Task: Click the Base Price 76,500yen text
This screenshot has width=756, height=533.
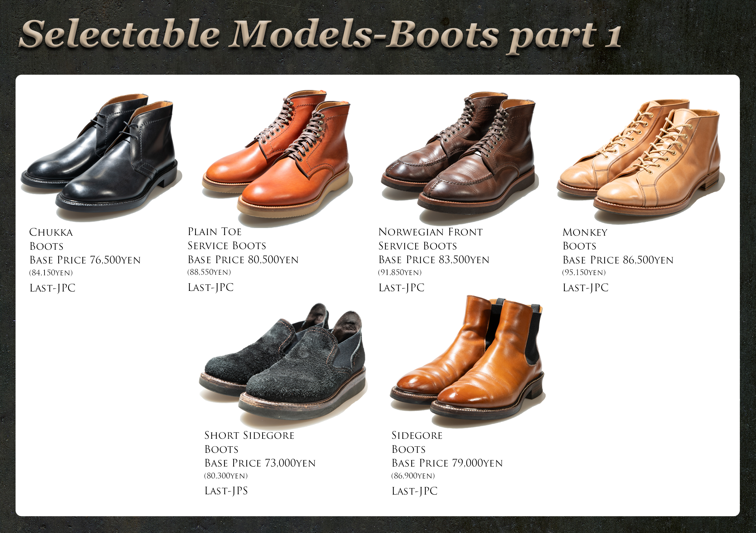Action: pyautogui.click(x=85, y=260)
